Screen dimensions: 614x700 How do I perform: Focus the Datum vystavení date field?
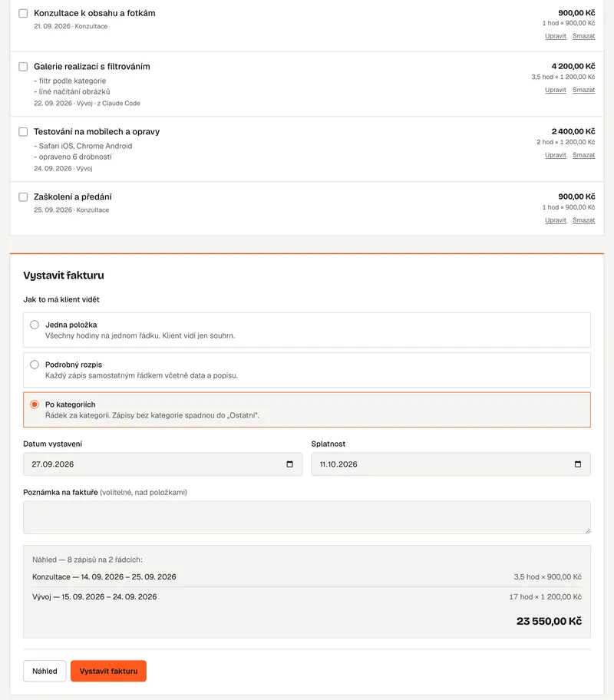tap(163, 464)
